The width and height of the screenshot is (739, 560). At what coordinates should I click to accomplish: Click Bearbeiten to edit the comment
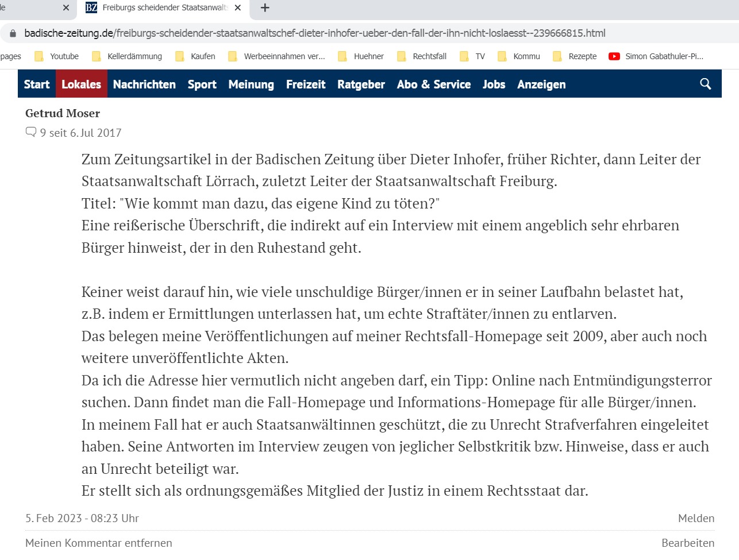(688, 543)
